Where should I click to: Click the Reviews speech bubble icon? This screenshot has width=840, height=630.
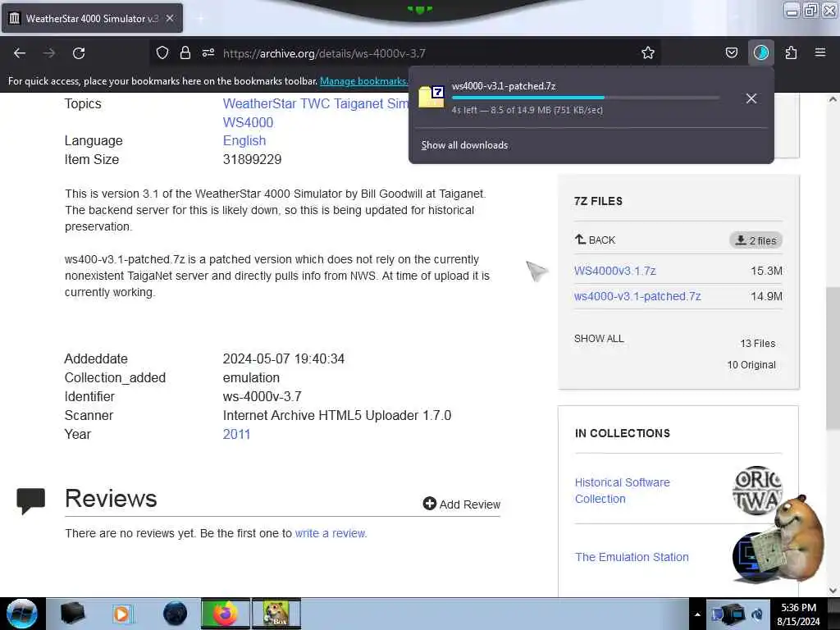[30, 501]
